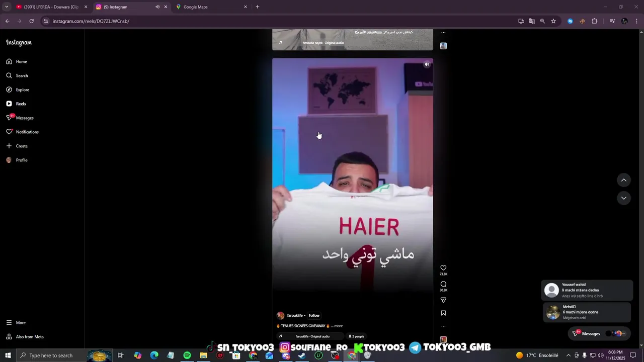644x362 pixels.
Task: Open Search in the Instagram sidebar
Action: (17, 75)
